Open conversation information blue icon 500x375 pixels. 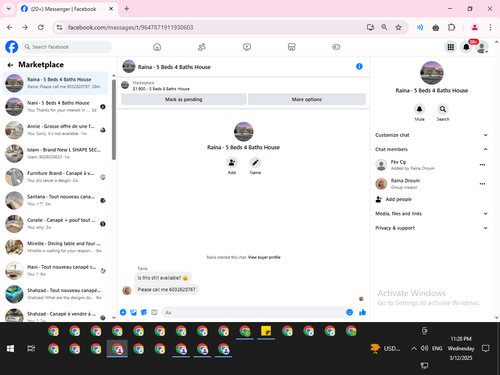coord(359,66)
